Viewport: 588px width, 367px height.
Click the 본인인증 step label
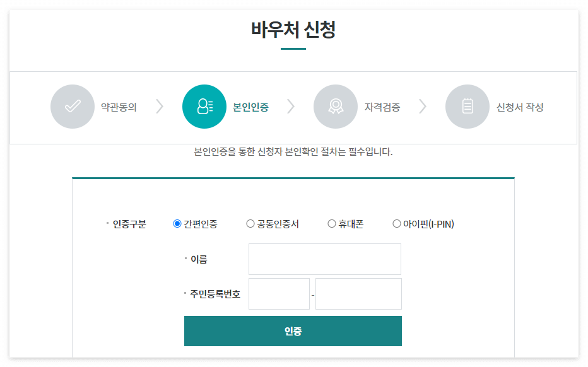coord(251,107)
